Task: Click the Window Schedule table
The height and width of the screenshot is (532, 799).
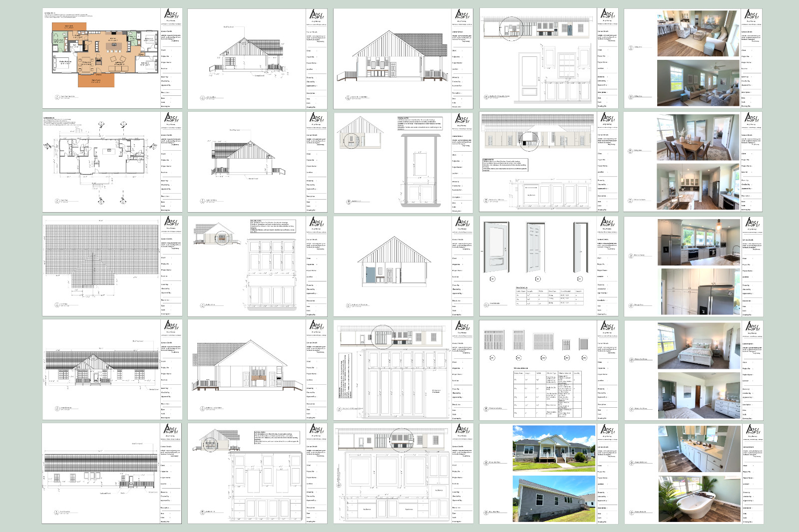Action: click(x=547, y=394)
